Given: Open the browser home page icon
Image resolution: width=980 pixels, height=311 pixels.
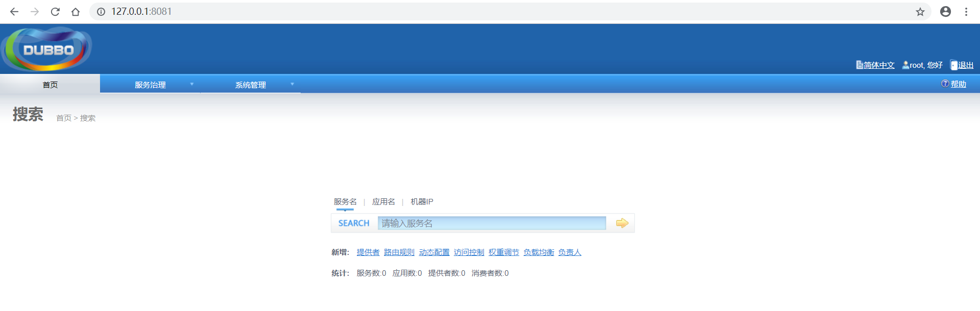Looking at the screenshot, I should (76, 12).
